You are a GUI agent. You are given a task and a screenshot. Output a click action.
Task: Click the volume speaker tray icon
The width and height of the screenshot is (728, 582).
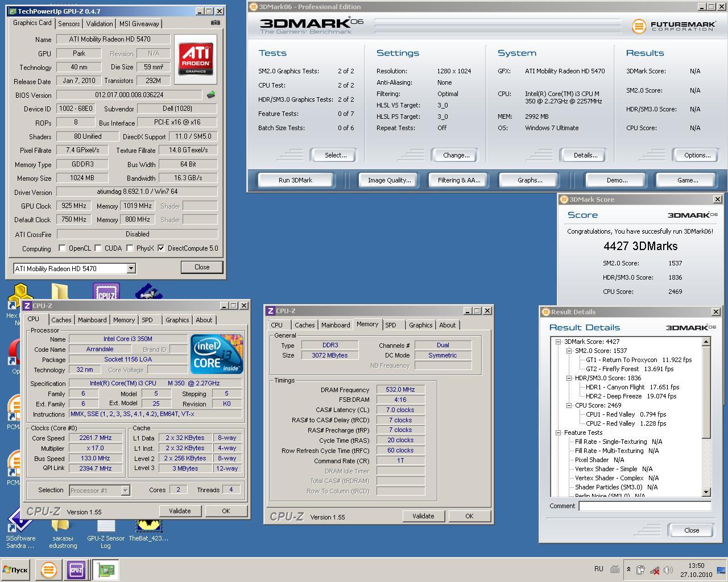tap(668, 569)
